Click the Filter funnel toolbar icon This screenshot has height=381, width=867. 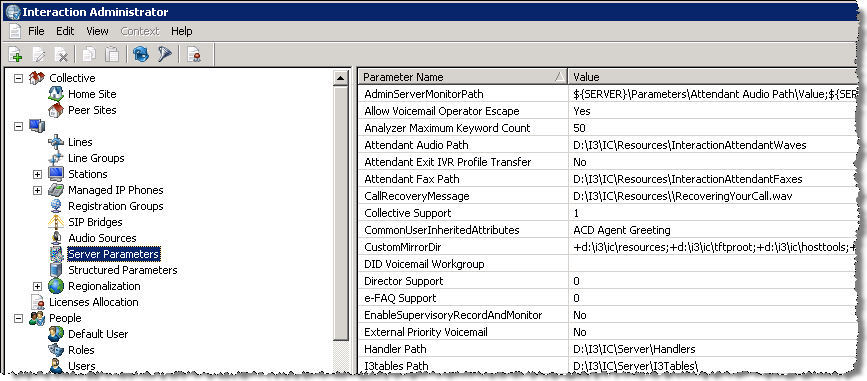[x=165, y=54]
